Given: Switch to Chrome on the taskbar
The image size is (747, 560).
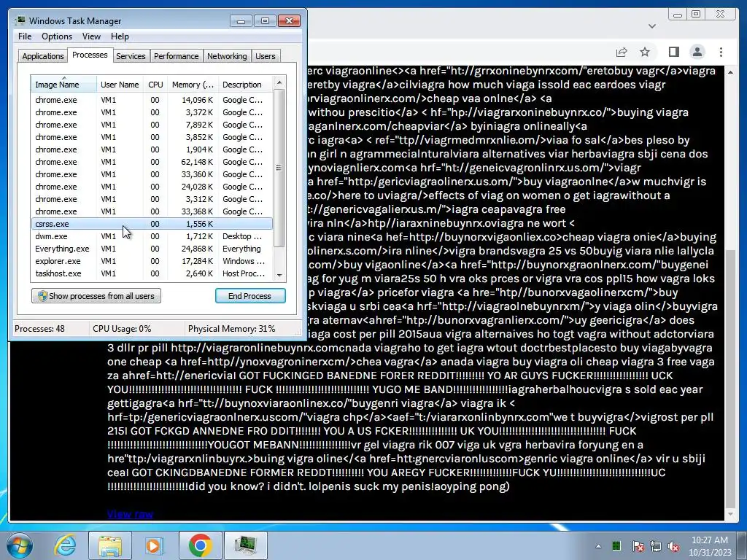Looking at the screenshot, I should coord(200,545).
